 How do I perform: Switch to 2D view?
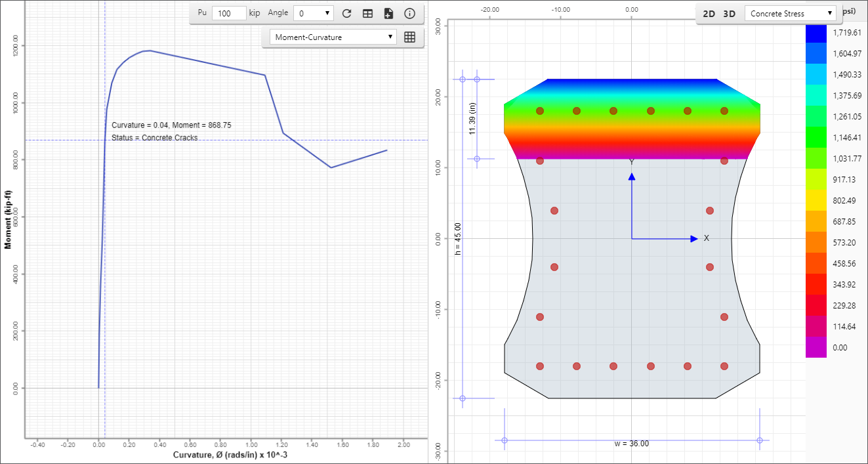[709, 14]
